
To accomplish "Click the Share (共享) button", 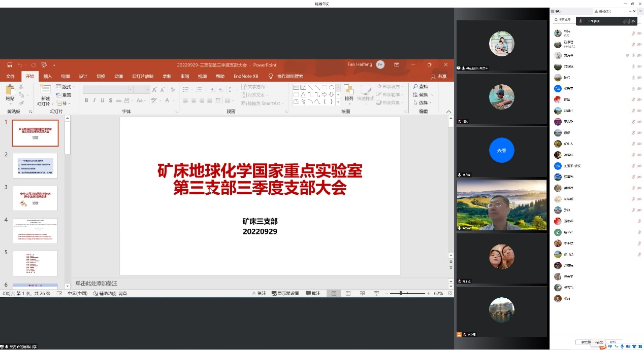I will [x=439, y=77].
